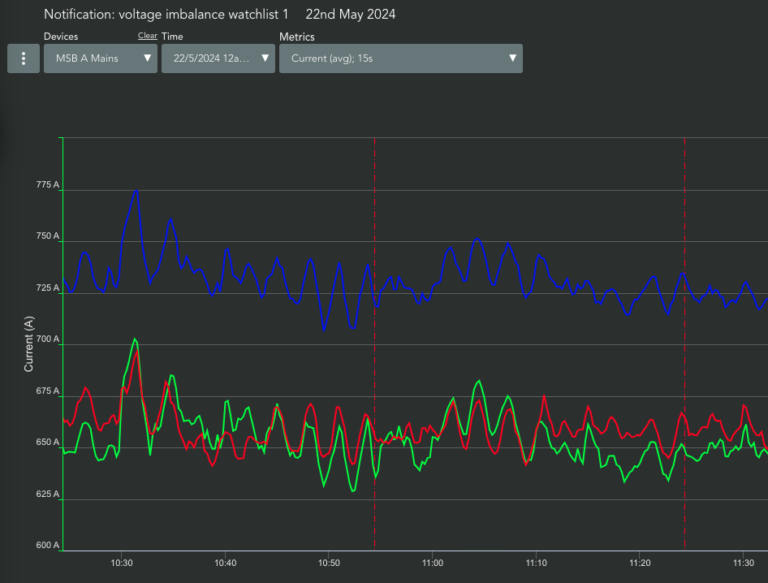
Task: Click the 22nd May 2024 date heading
Action: click(351, 15)
